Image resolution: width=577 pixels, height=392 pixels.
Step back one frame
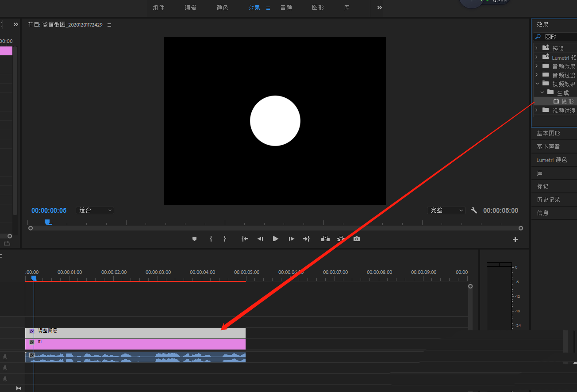point(260,239)
